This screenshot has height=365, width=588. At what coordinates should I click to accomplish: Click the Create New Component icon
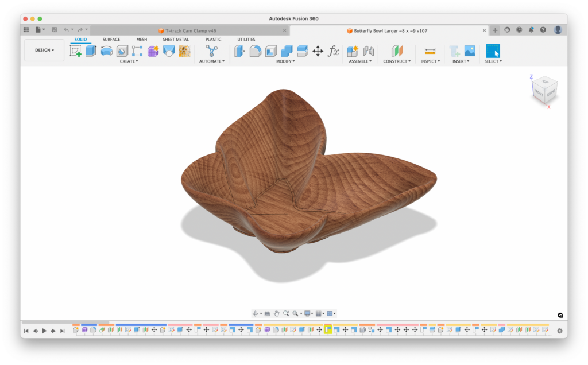[353, 52]
